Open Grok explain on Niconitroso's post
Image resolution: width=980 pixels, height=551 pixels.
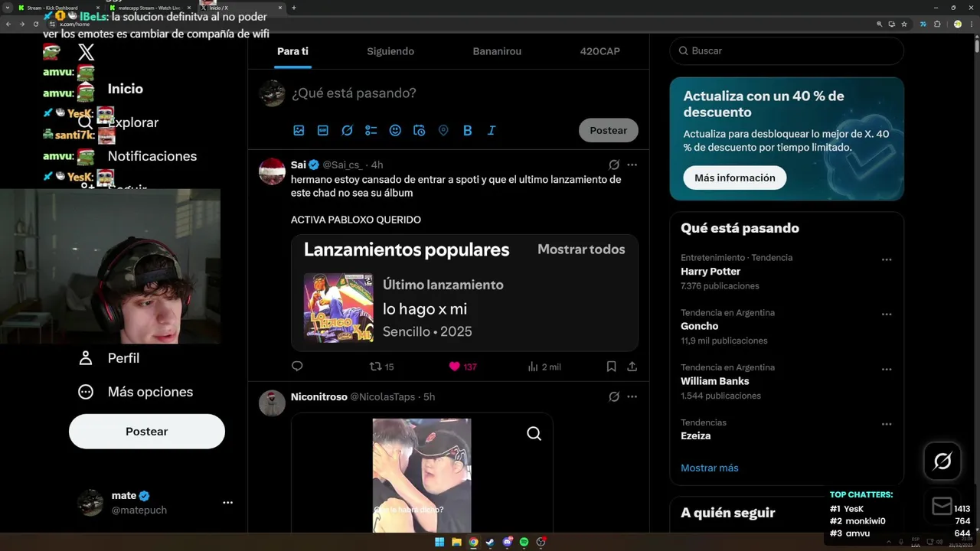click(x=614, y=396)
